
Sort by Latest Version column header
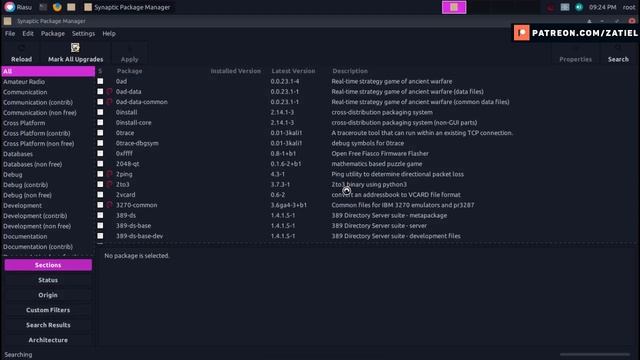293,71
